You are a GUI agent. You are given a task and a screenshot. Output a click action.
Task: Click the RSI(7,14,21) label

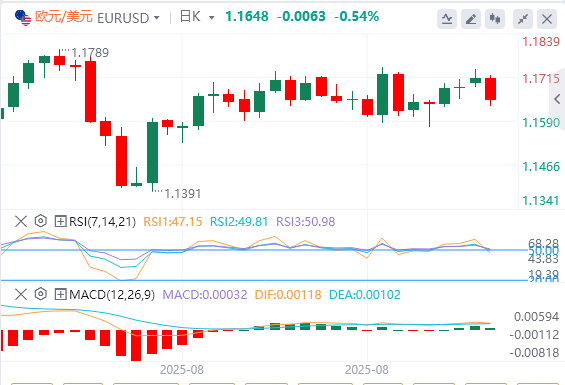(x=102, y=221)
